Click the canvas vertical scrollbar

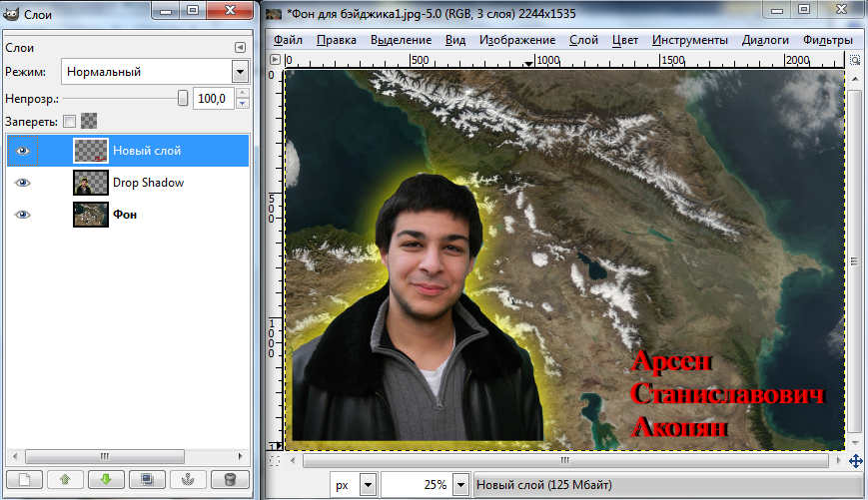pyautogui.click(x=855, y=261)
